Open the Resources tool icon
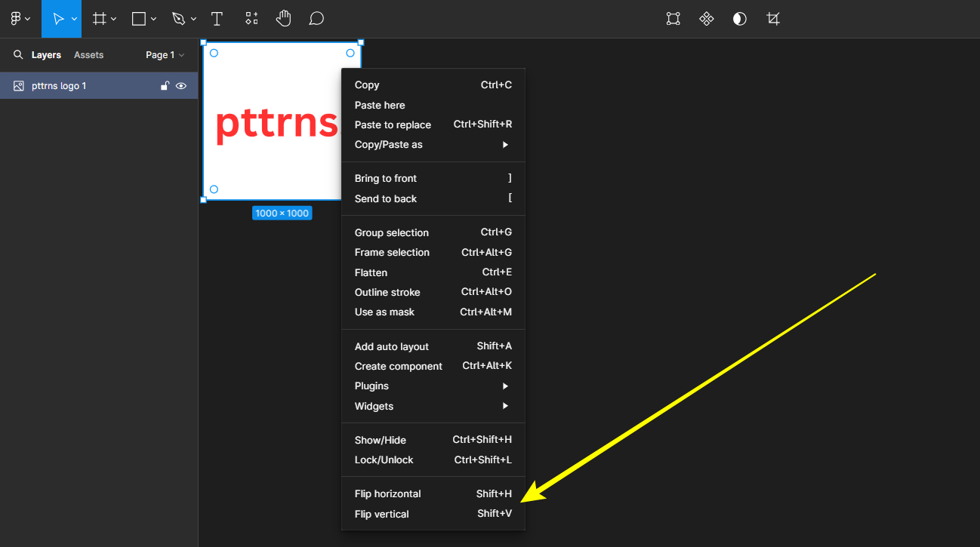 (x=251, y=19)
